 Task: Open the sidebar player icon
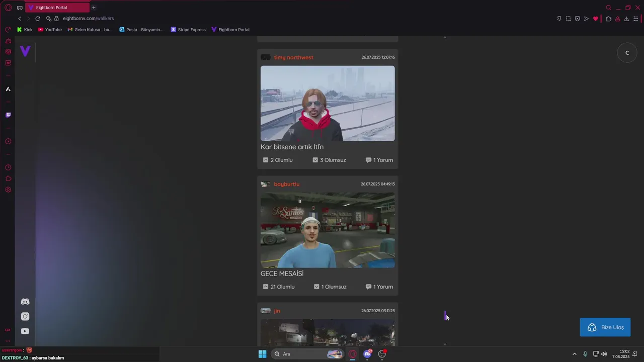tap(8, 141)
